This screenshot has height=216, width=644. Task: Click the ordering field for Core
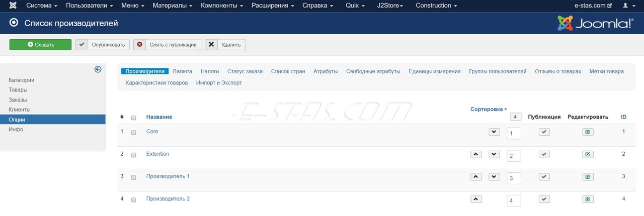pos(514,134)
